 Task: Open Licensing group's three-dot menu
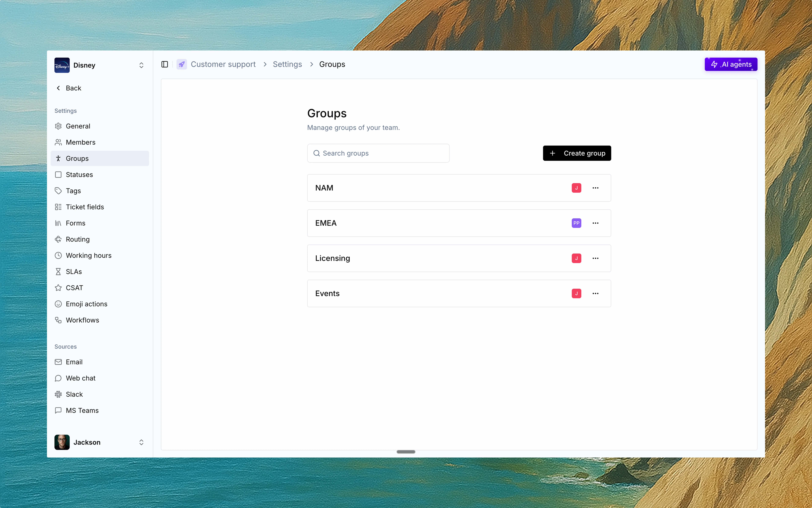pos(595,258)
